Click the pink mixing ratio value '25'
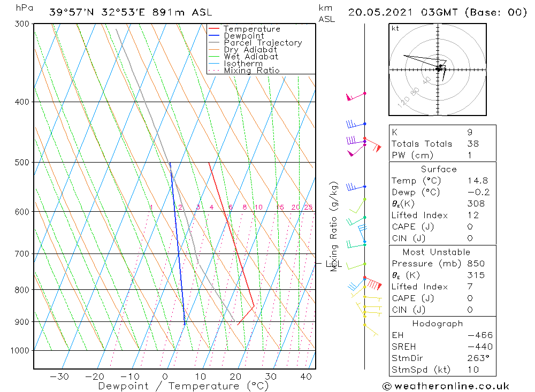This screenshot has height=392, width=535. 308,207
